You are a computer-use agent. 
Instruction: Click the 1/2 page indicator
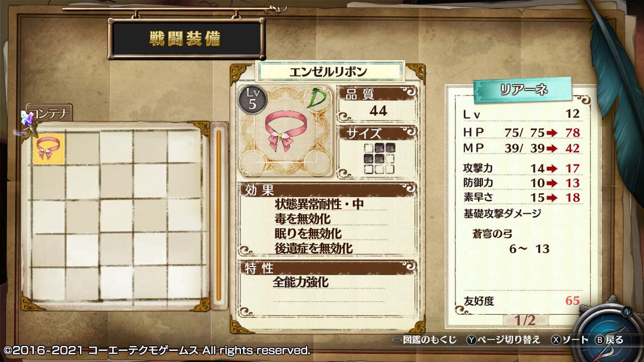[x=525, y=320]
